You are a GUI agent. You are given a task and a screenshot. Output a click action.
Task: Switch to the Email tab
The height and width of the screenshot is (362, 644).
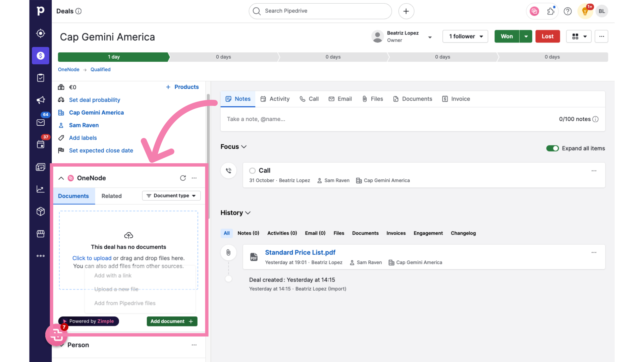(x=340, y=99)
